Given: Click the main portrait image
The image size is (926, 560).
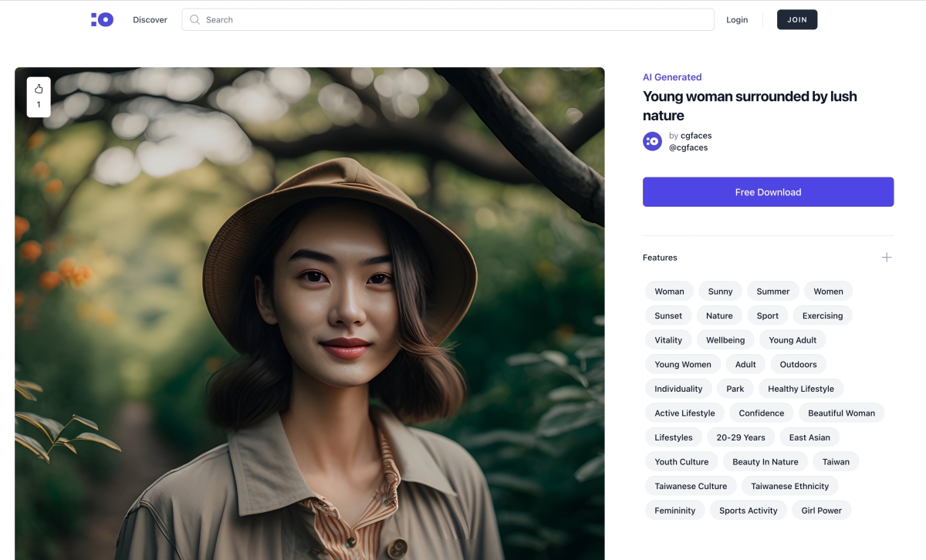Looking at the screenshot, I should 309,313.
